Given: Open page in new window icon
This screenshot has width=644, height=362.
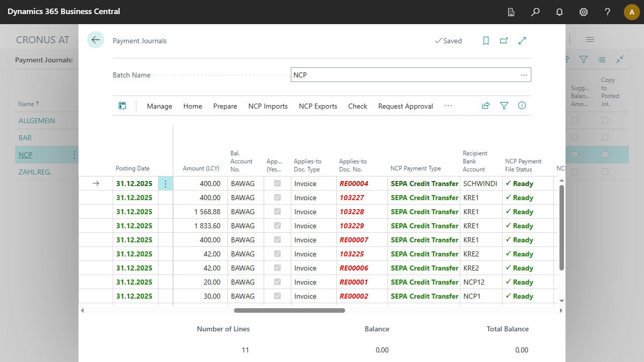Looking at the screenshot, I should 504,41.
